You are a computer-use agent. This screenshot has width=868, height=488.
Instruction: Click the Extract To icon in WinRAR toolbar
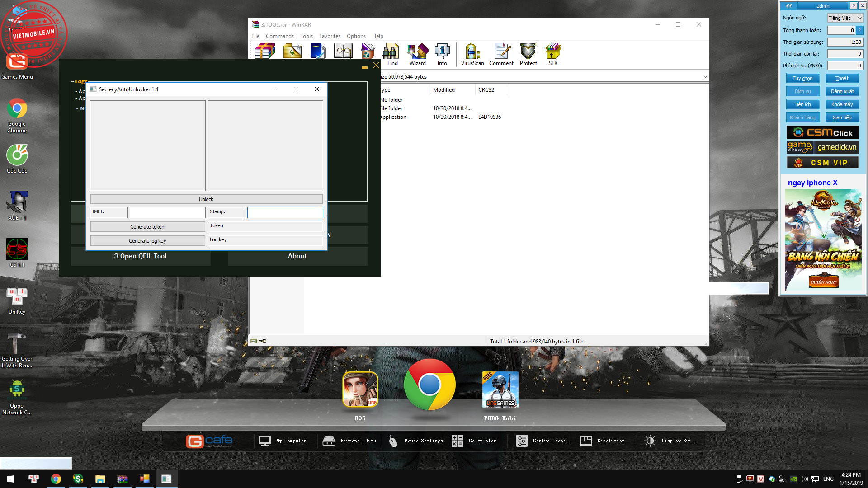[x=292, y=51]
